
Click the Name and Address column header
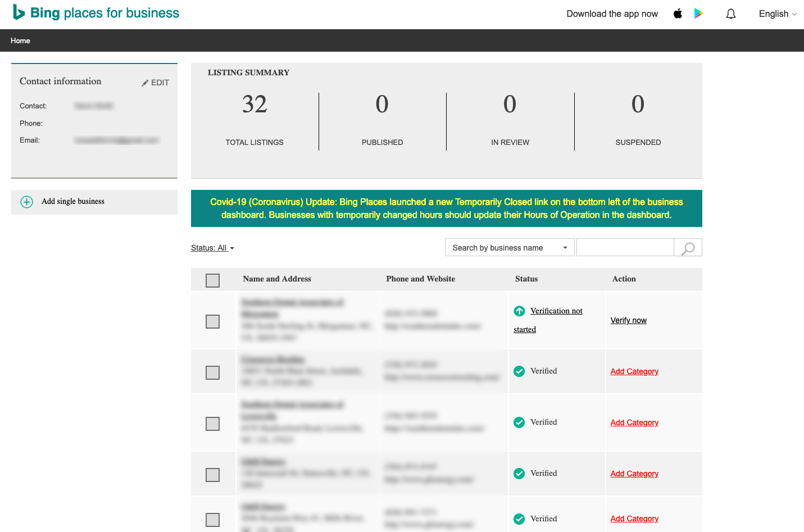coord(277,279)
